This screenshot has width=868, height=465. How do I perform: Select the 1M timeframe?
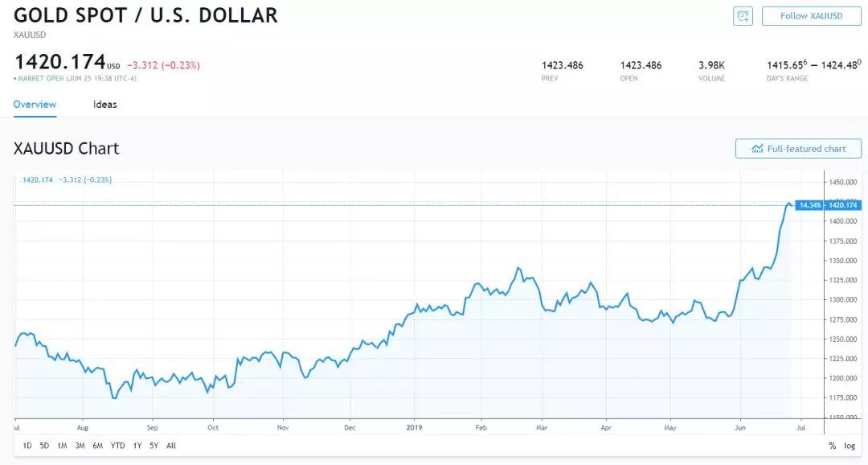[63, 445]
